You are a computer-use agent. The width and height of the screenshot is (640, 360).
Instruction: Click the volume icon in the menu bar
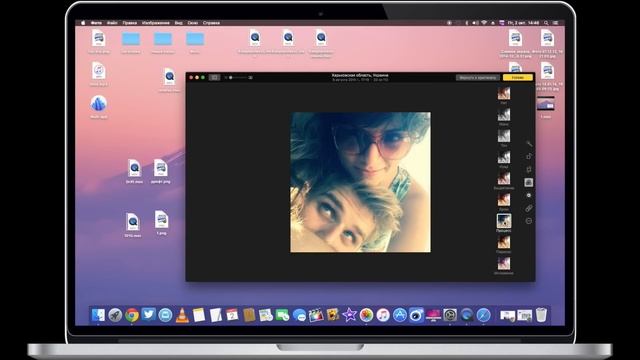(475, 23)
